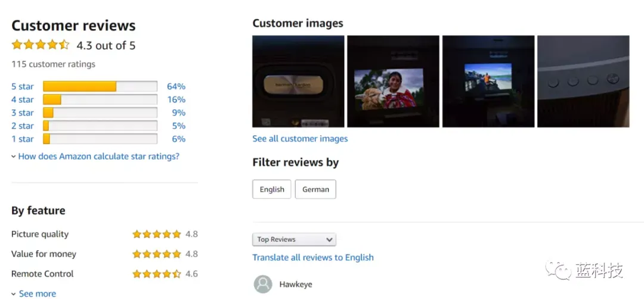Click Hawkeye's profile avatar icon
Image resolution: width=644 pixels, height=299 pixels.
pos(263,284)
